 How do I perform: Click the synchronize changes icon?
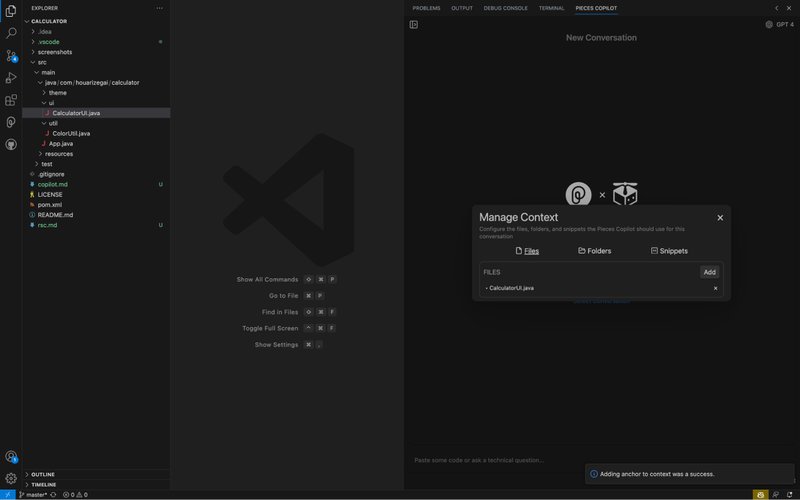click(53, 495)
